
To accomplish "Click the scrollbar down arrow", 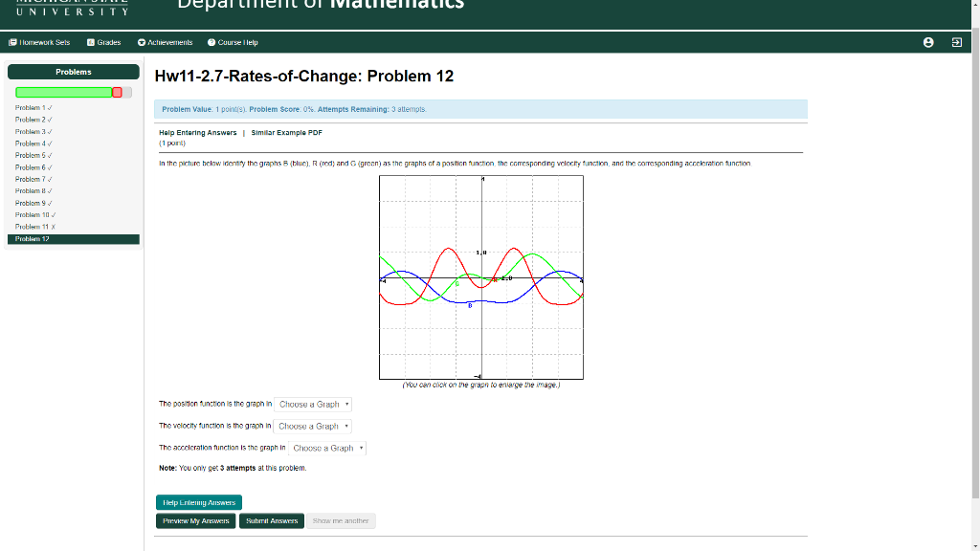I will pos(975,546).
